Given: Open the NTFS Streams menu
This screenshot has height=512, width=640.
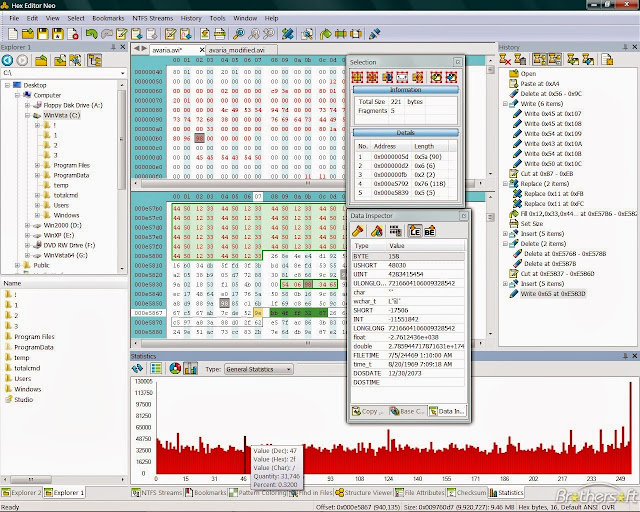Looking at the screenshot, I should tap(153, 18).
